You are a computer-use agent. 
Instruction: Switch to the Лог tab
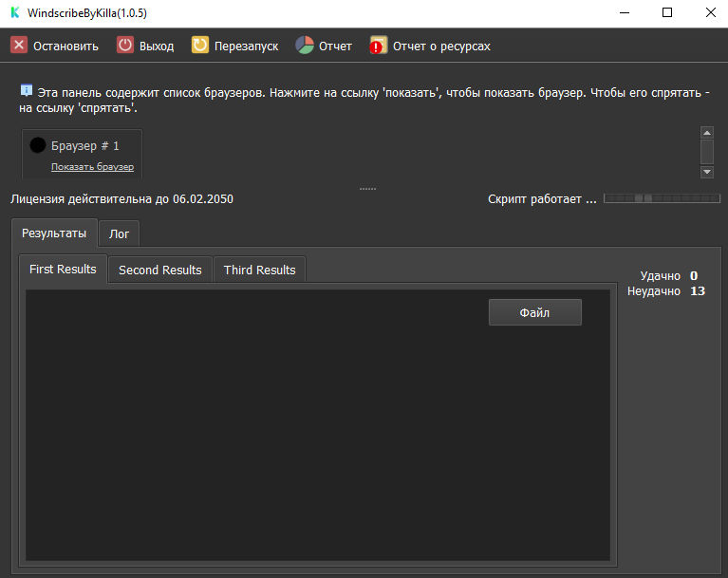[119, 233]
